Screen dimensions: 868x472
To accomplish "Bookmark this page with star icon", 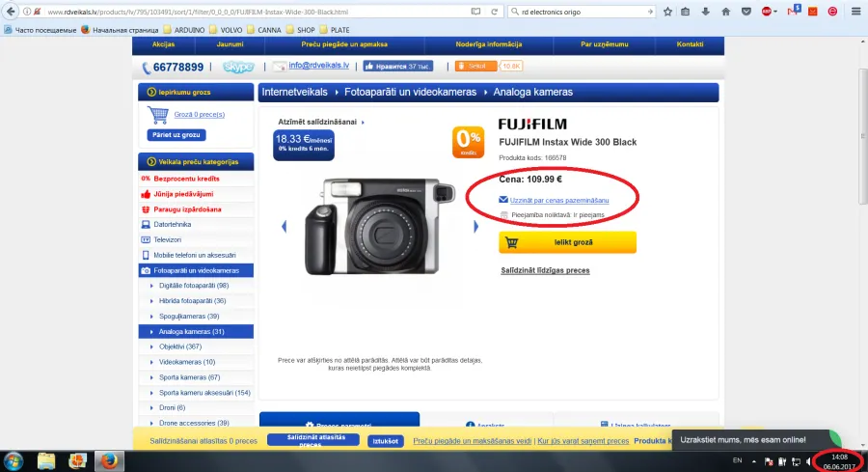I will tap(667, 12).
